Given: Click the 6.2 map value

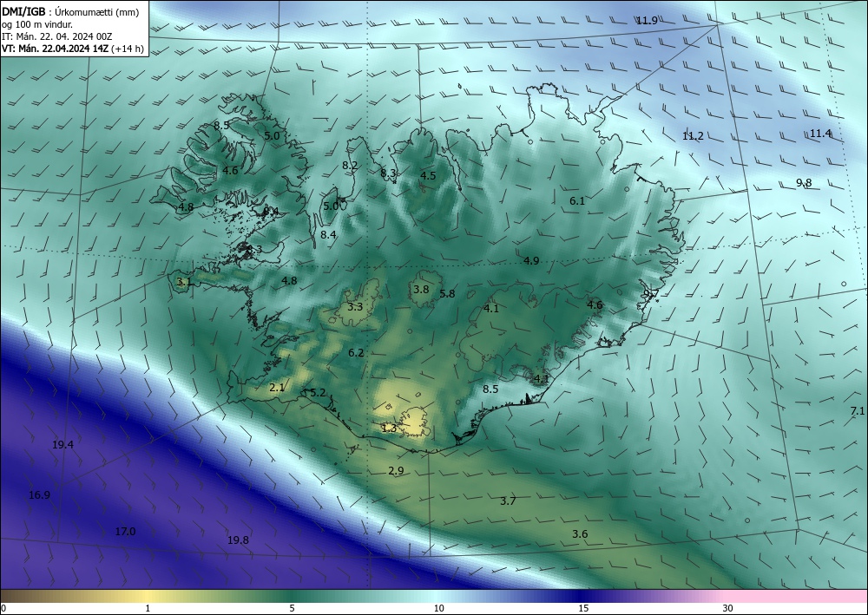Looking at the screenshot, I should tap(356, 353).
